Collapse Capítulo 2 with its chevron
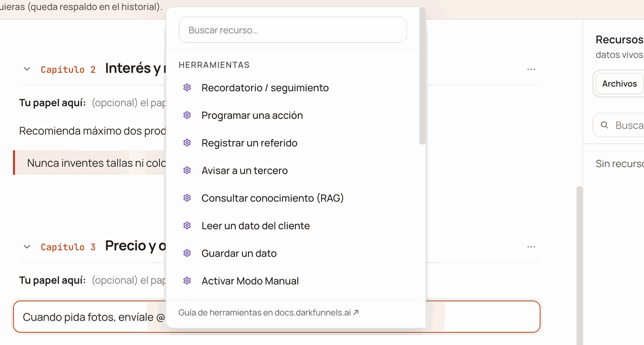Image resolution: width=644 pixels, height=345 pixels. point(27,69)
